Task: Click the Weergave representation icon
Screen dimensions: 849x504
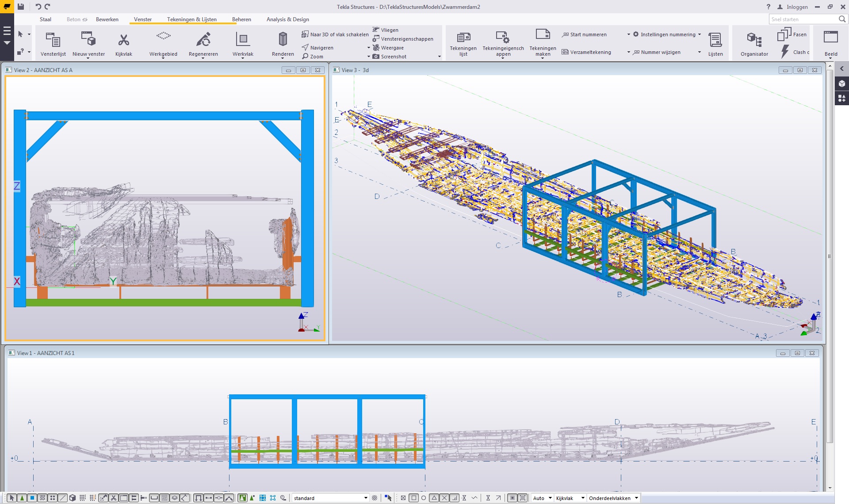Action: coord(376,48)
